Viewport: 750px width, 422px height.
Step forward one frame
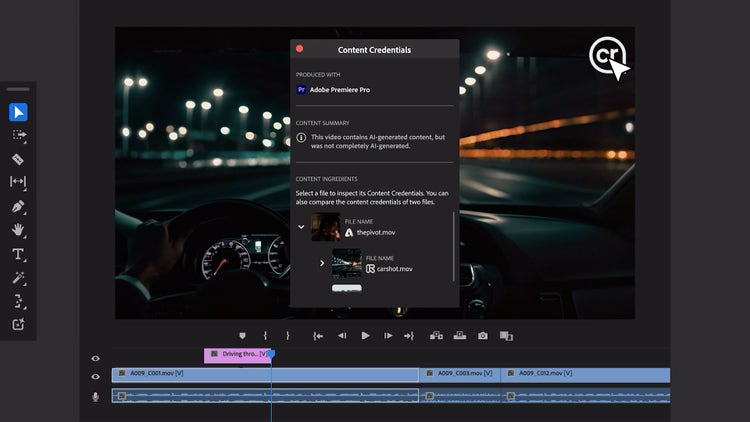388,336
